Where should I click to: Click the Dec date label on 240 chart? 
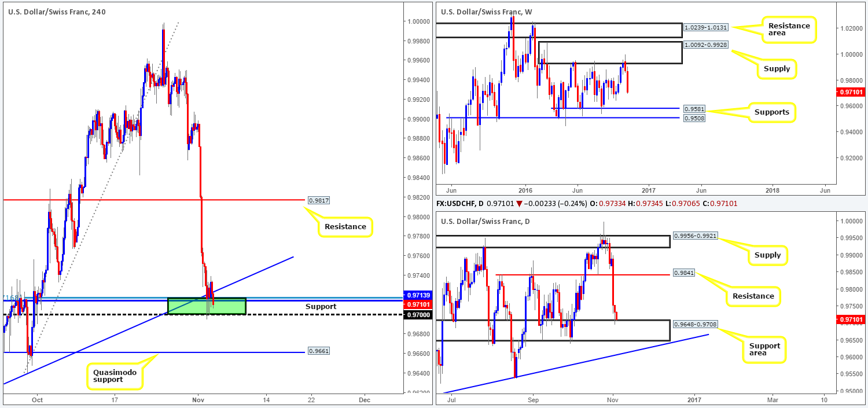click(x=364, y=400)
